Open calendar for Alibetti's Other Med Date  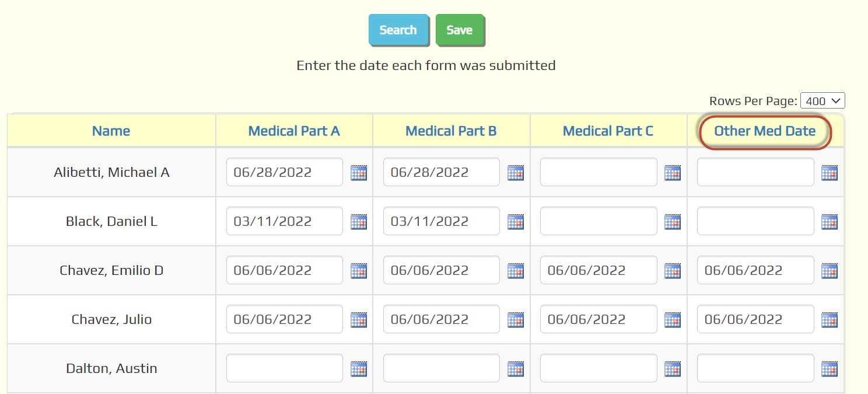pos(829,173)
